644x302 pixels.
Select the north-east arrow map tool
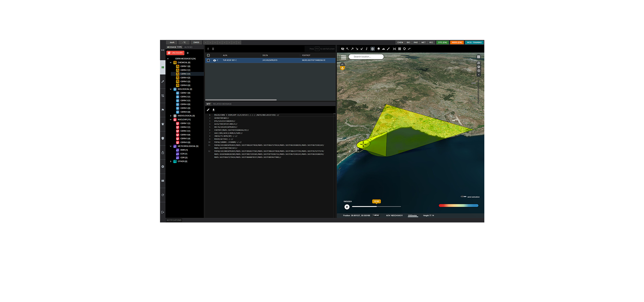(352, 49)
